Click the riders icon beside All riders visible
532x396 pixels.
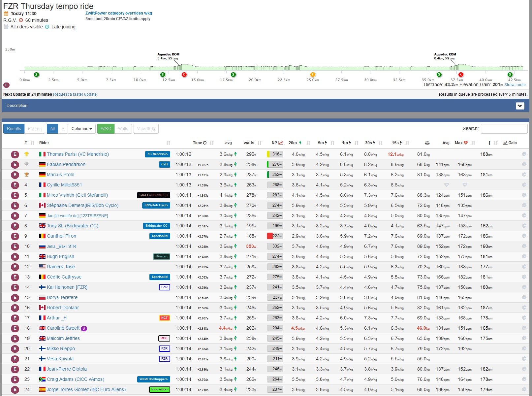(x=6, y=27)
